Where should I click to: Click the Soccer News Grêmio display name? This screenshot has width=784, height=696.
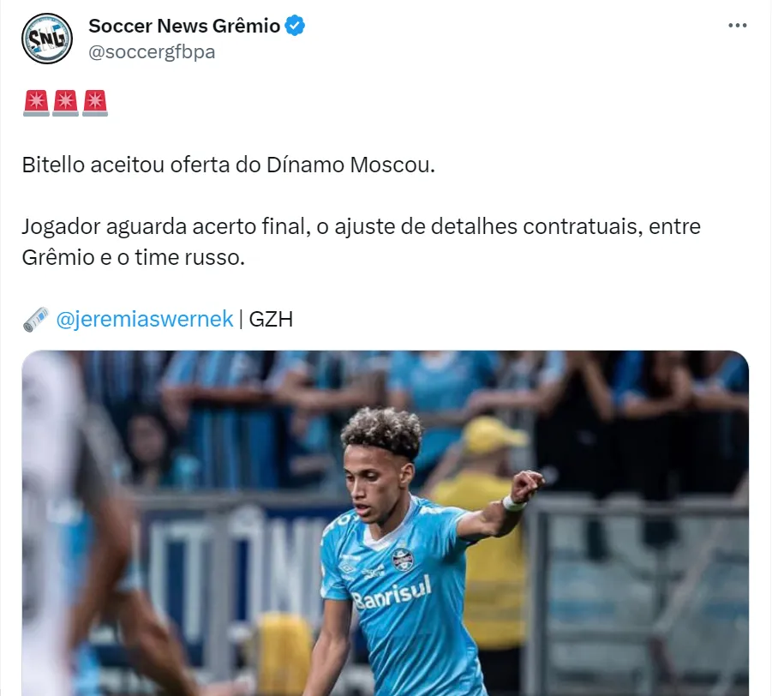point(184,26)
